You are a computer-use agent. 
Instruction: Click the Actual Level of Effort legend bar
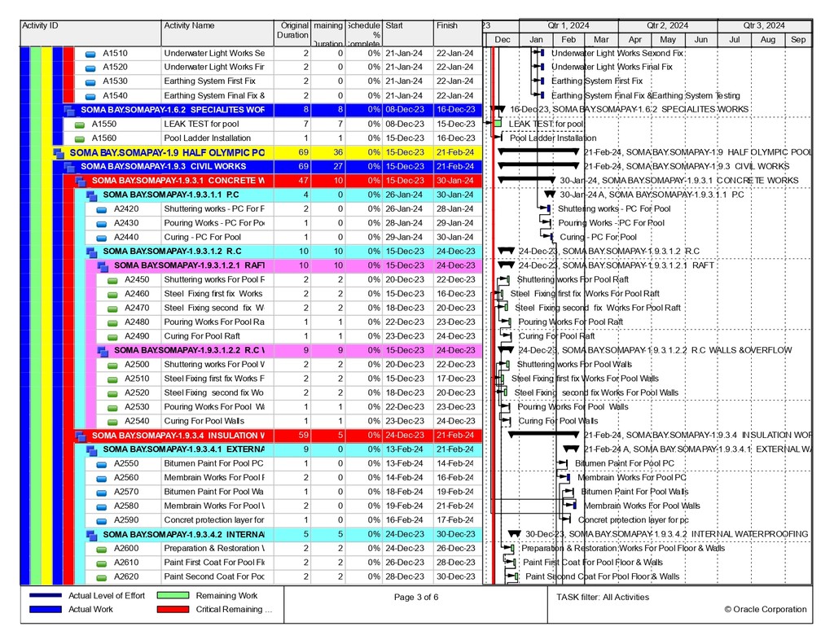click(46, 596)
